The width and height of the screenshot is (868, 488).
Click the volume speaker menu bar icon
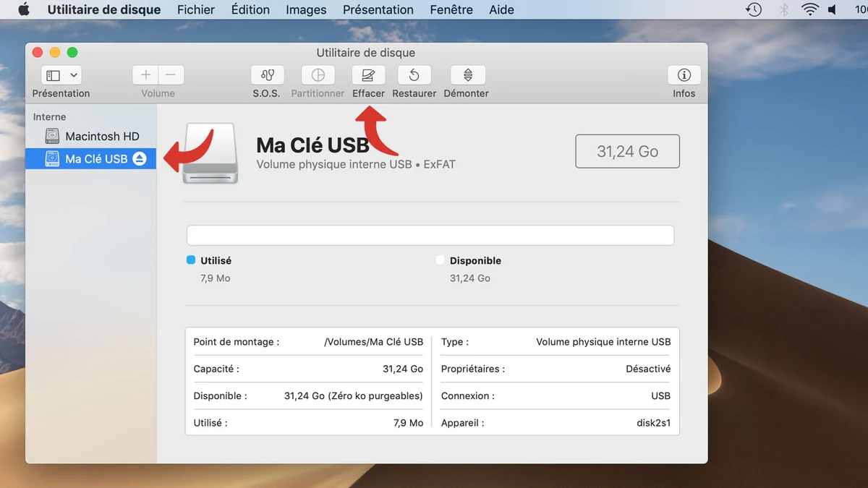point(832,9)
